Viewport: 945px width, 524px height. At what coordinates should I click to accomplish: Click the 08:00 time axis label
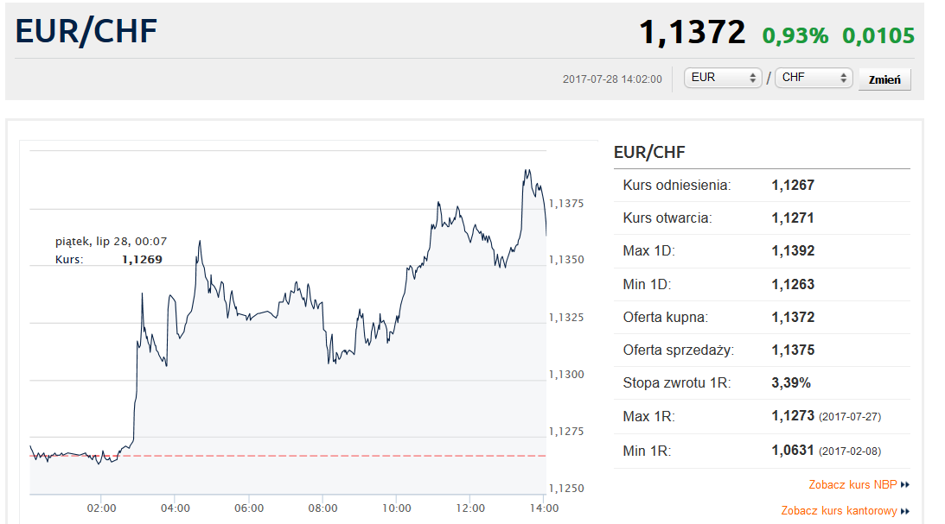[323, 508]
